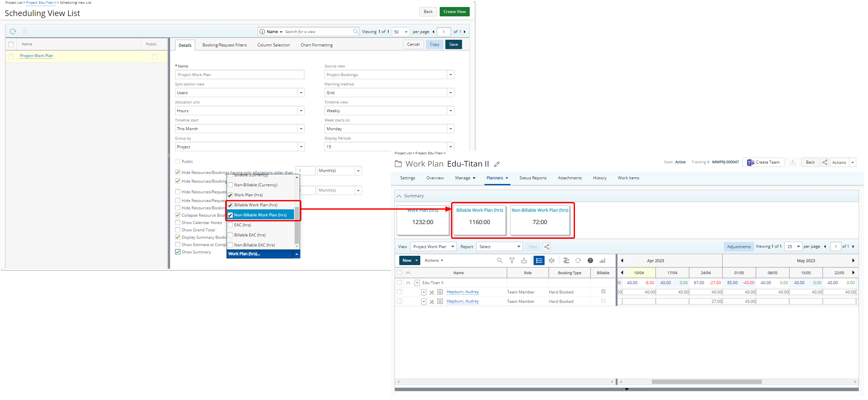
Task: Open notes icon on second Hepburn, Audrey row
Action: tap(440, 302)
